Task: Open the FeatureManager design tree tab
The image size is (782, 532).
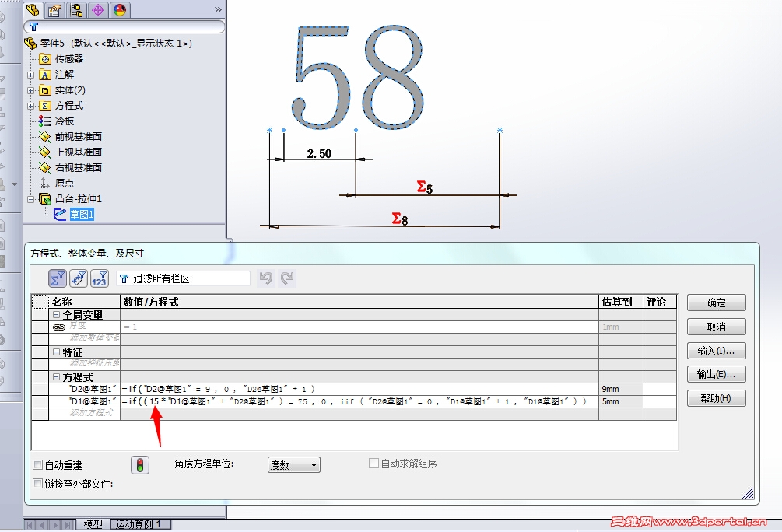Action: pyautogui.click(x=33, y=10)
